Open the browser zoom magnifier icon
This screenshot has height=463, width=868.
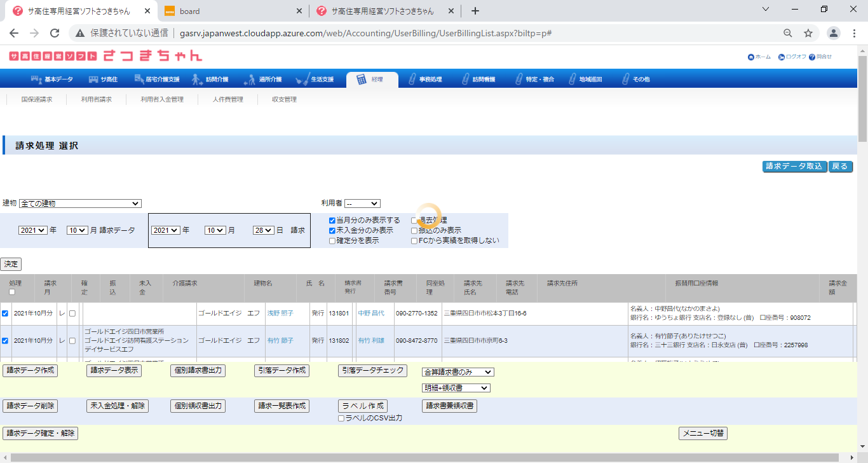[x=787, y=33]
